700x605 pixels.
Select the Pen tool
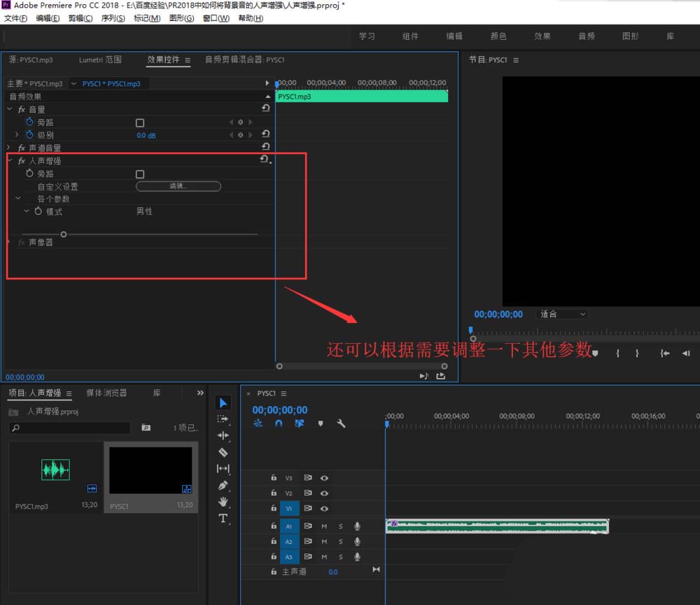[x=223, y=485]
